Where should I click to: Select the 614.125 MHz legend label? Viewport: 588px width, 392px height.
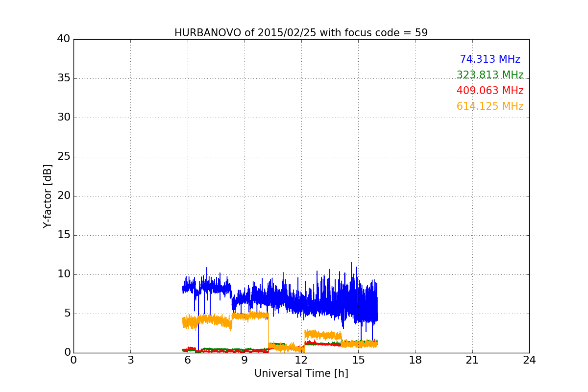490,106
